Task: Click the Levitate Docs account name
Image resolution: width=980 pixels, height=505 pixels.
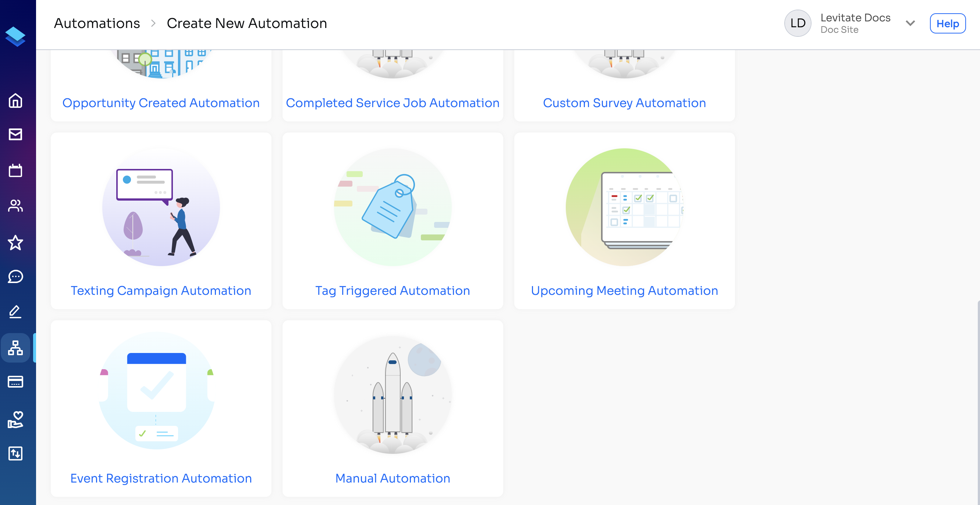Action: 855,18
